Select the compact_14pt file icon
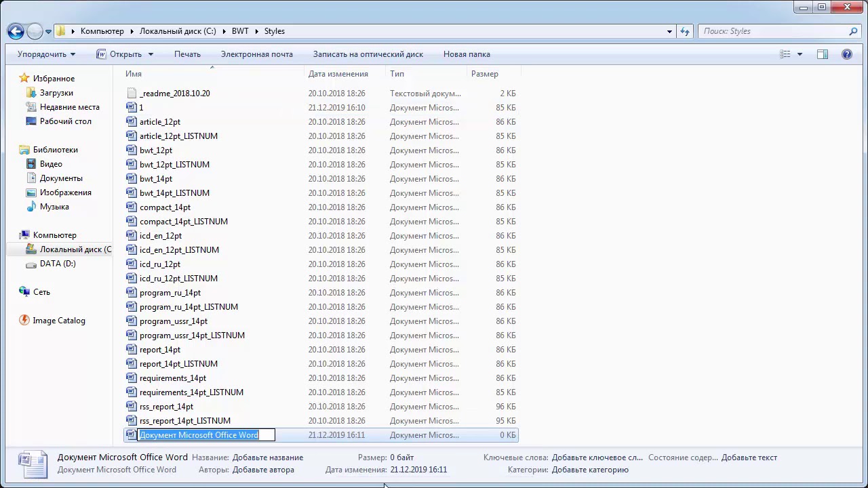The height and width of the screenshot is (488, 868). [x=132, y=207]
